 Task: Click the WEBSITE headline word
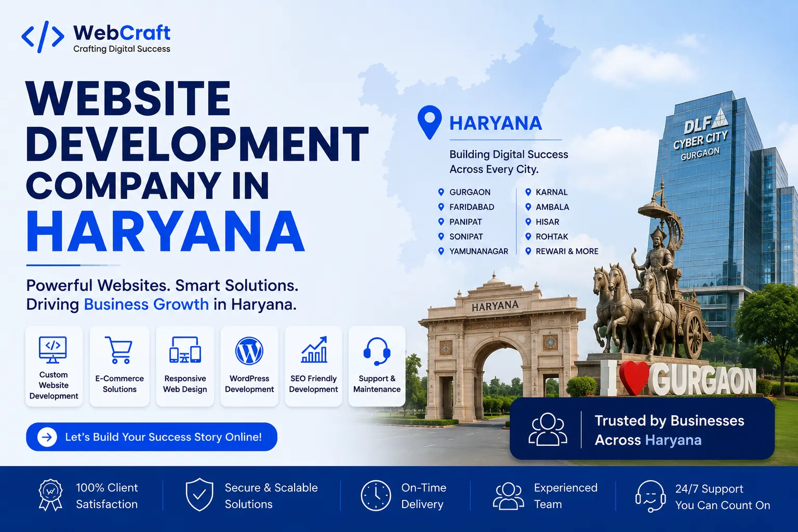(128, 98)
